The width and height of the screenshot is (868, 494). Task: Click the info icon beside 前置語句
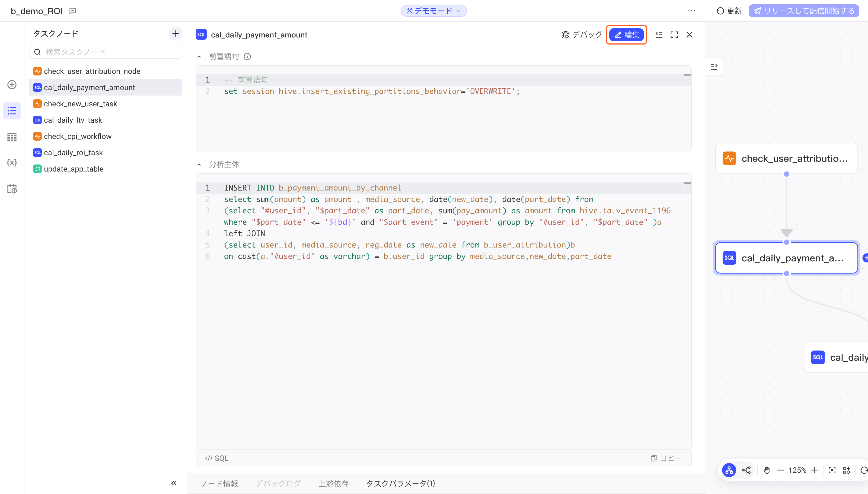pos(247,56)
